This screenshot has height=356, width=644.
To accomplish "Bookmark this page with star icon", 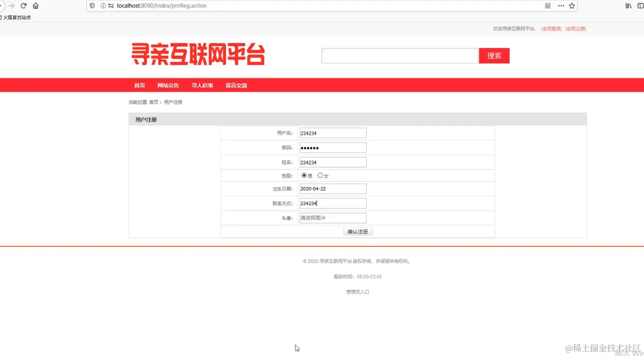I will pos(572,6).
